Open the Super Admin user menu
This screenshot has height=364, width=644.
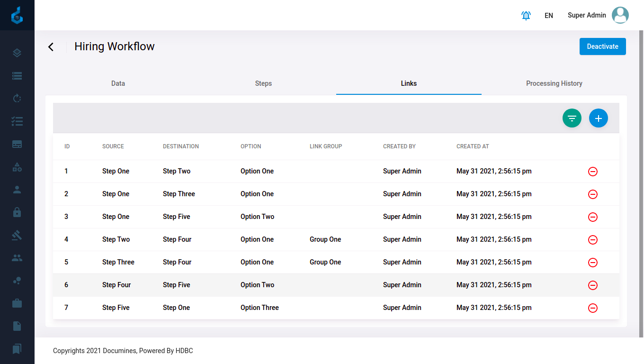(x=598, y=15)
